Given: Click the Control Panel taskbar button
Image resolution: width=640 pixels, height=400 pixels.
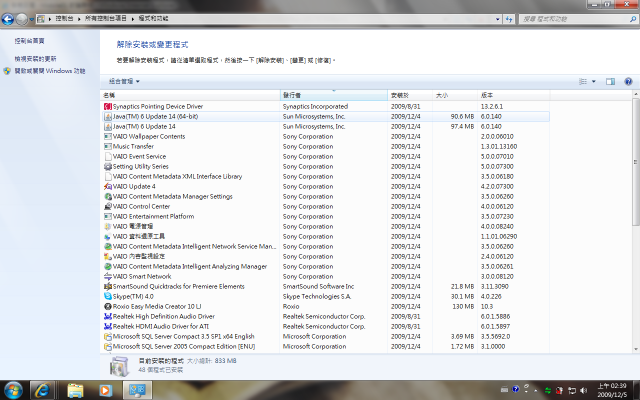Looking at the screenshot, I should (138, 391).
